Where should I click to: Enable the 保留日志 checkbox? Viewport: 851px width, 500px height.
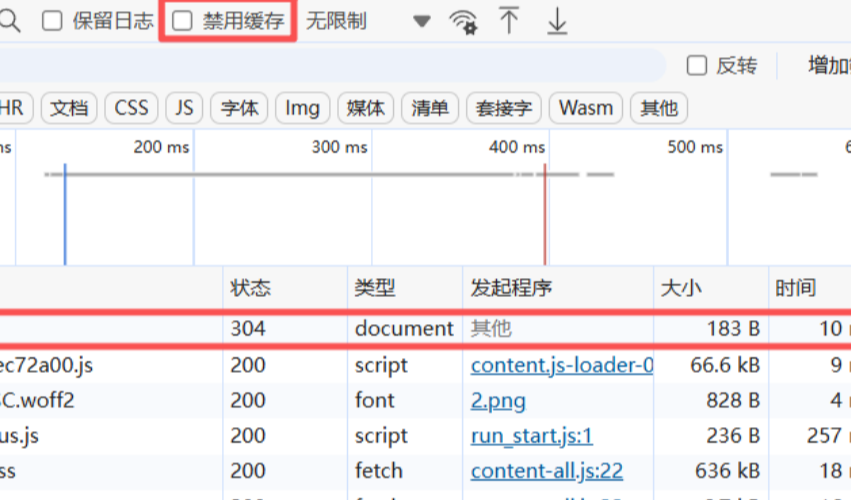pyautogui.click(x=52, y=21)
